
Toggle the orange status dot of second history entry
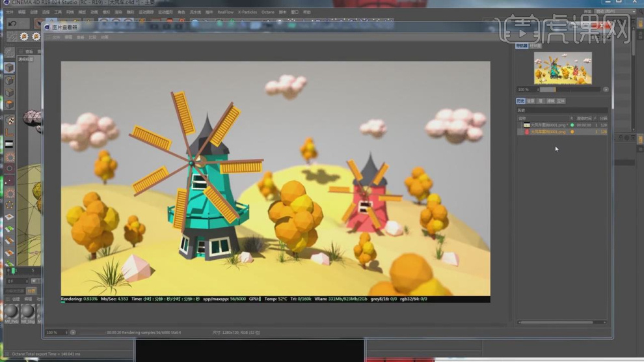pos(572,132)
